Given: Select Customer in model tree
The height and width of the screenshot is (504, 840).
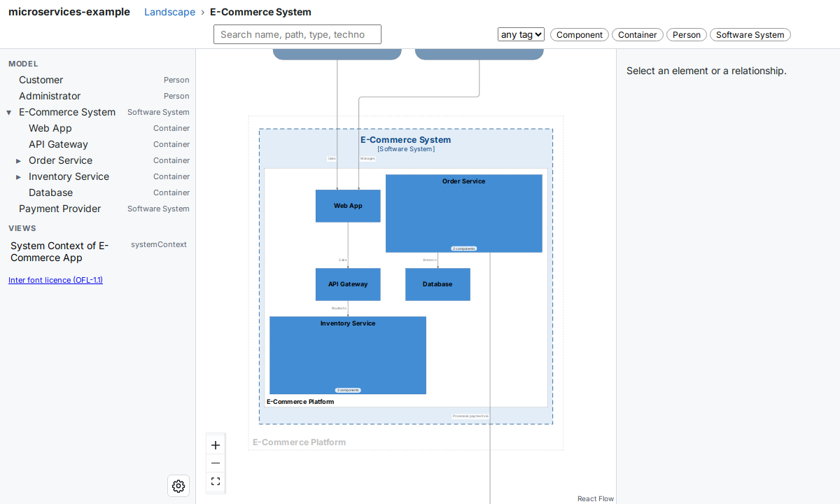Looking at the screenshot, I should [98, 80].
